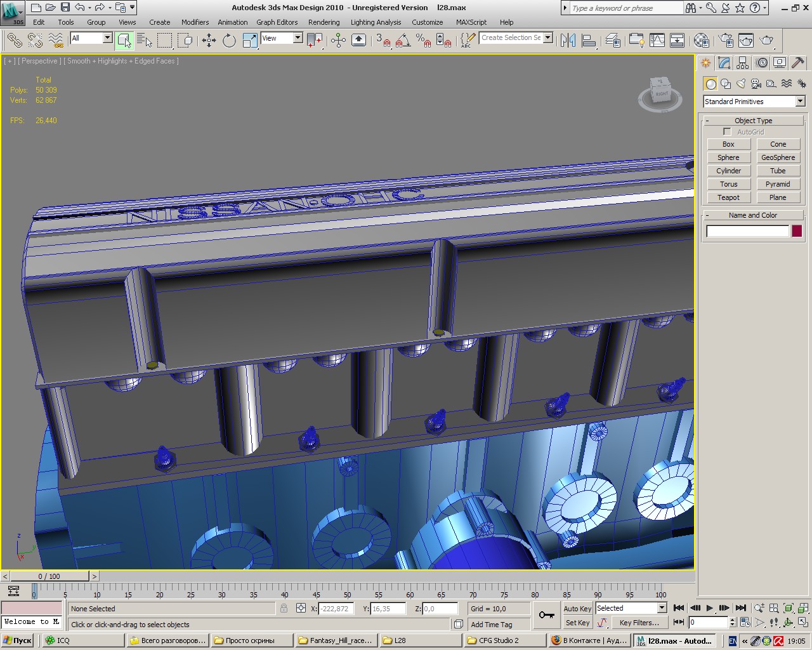Open the Quick Access toolbar dropdown arrow

pos(132,8)
